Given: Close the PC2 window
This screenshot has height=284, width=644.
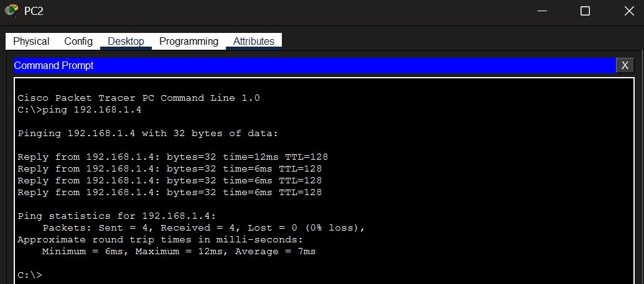Looking at the screenshot, I should [x=629, y=11].
